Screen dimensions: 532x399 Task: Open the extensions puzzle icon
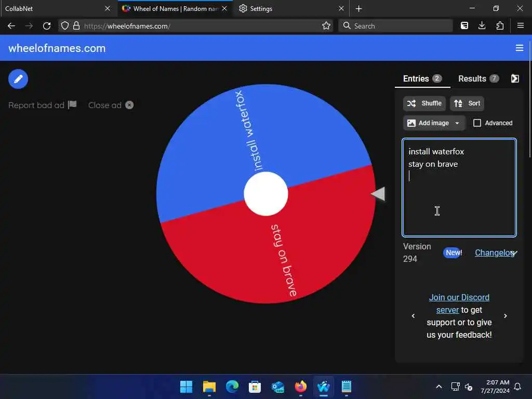click(500, 26)
